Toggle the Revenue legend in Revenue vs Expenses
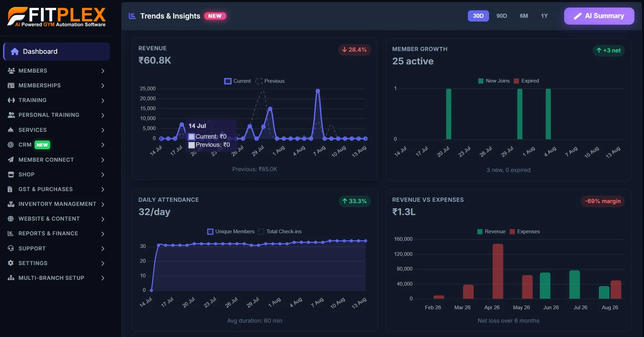Viewport: 644px width, 337px height. point(491,232)
